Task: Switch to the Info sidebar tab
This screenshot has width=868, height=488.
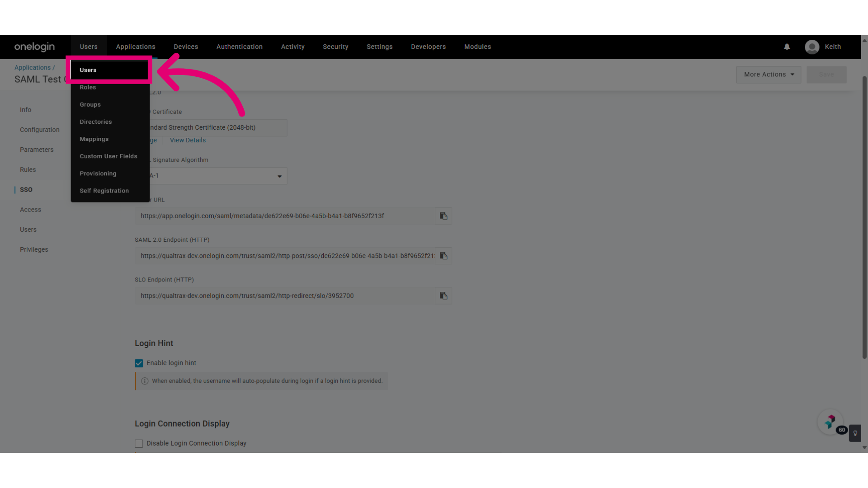Action: click(x=26, y=110)
